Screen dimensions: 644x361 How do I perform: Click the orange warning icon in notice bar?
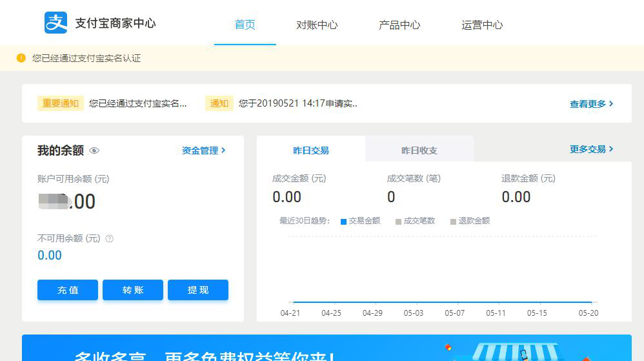pyautogui.click(x=21, y=58)
